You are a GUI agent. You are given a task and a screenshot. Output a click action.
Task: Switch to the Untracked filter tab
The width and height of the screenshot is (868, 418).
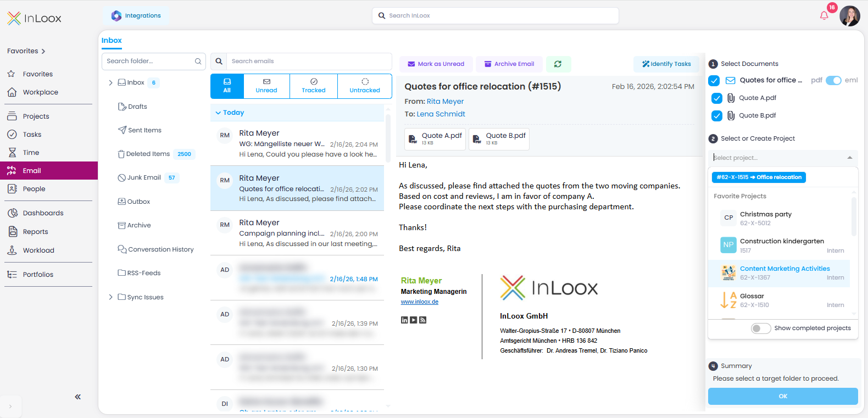click(x=365, y=86)
